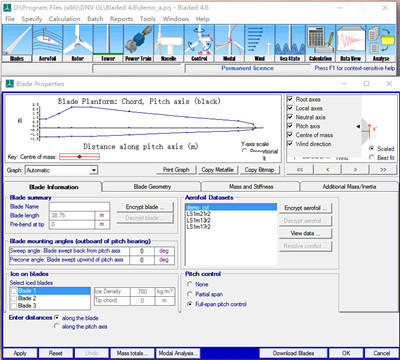Open the Power Train toolbar icon
Screen dimensions: 400x360
click(138, 44)
